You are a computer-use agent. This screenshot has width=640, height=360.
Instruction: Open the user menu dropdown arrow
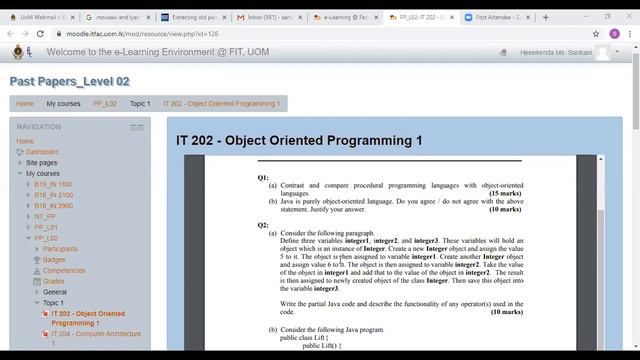(x=617, y=52)
